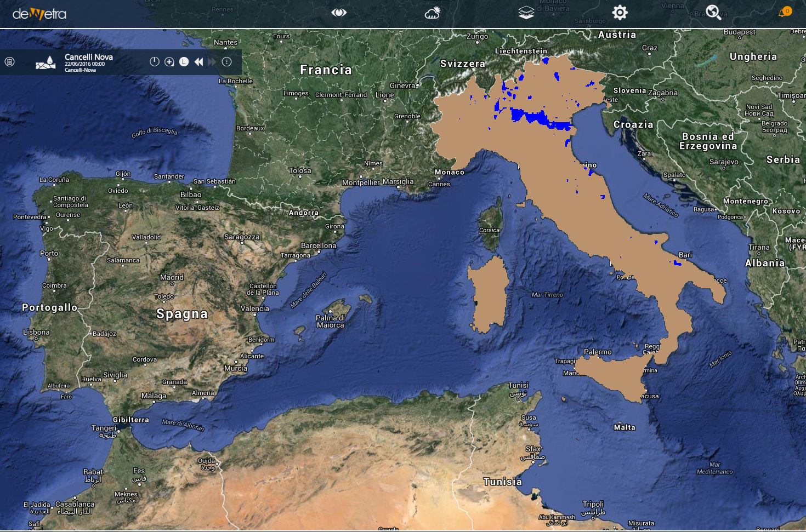The width and height of the screenshot is (806, 532).
Task: Open the map layers stack menu
Action: coord(526,13)
